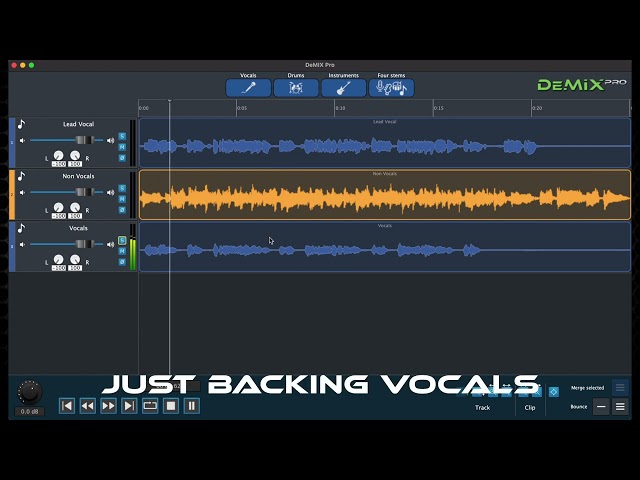Click the quiet speaker icon on Vocals track
The image size is (640, 480).
pos(22,244)
